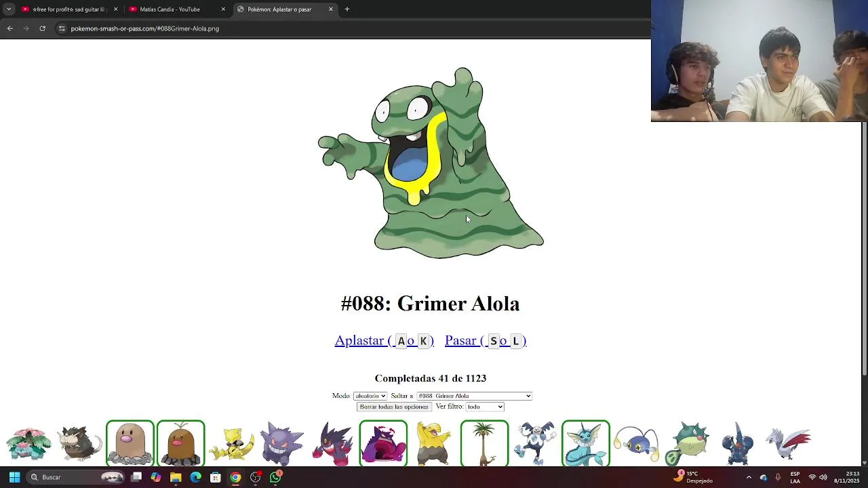Select the Skarmory thumbnail
Viewport: 868px width, 488px height.
coord(788,444)
